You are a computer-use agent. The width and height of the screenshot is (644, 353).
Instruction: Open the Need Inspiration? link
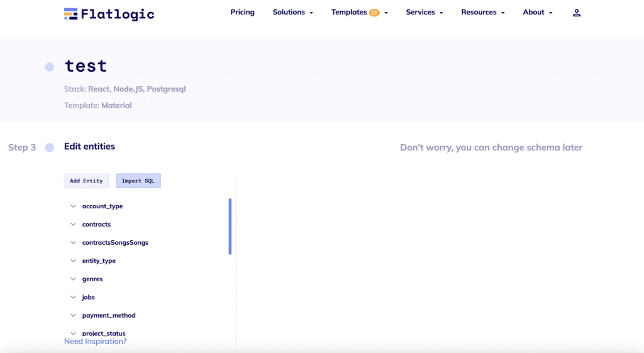click(x=96, y=342)
